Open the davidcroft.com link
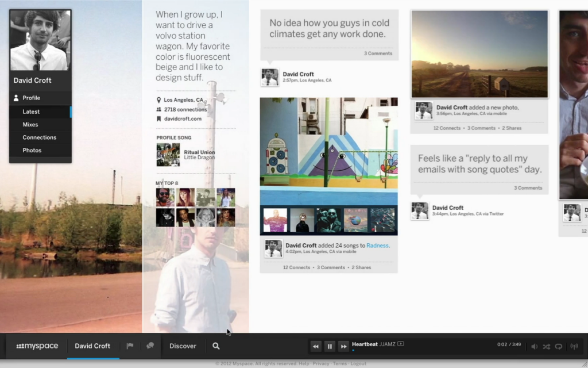 point(183,118)
